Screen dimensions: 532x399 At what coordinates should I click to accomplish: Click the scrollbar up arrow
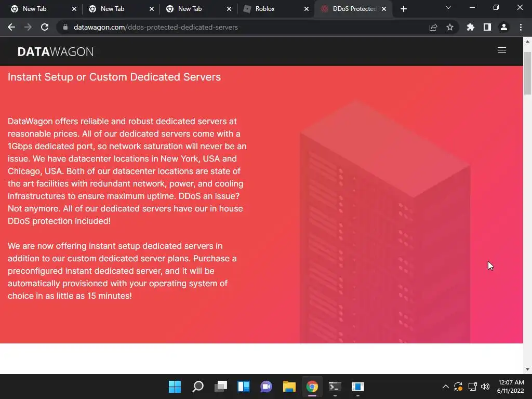(x=527, y=42)
